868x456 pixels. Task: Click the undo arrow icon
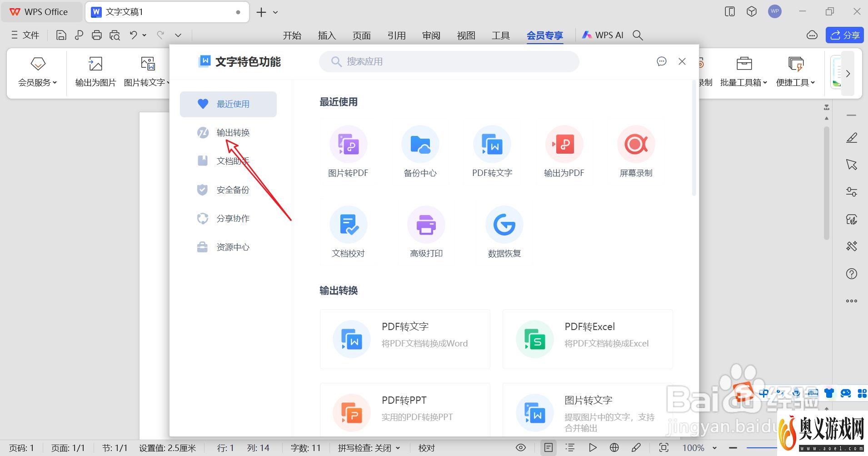click(133, 35)
